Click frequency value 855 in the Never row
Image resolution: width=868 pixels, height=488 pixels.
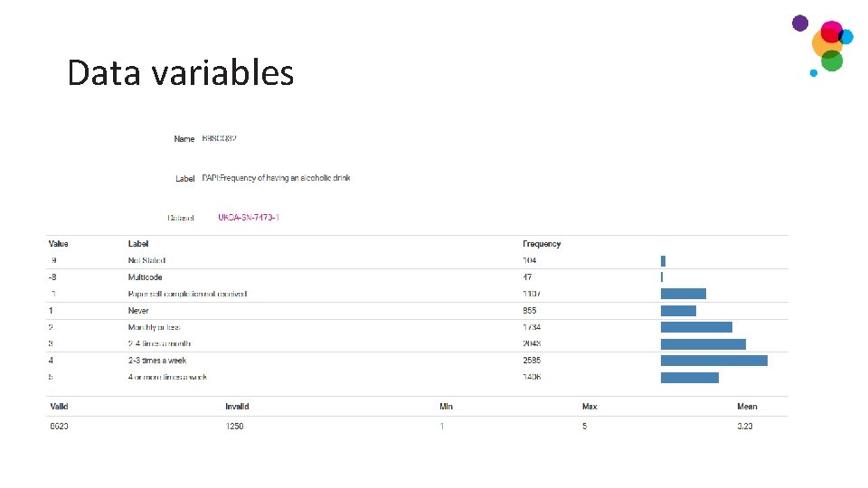click(x=529, y=310)
